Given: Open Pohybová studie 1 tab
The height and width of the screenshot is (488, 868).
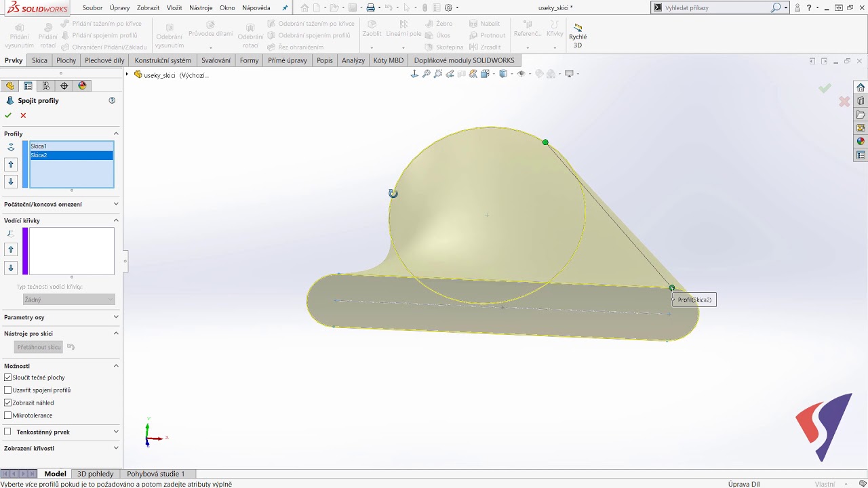Looking at the screenshot, I should [x=156, y=474].
